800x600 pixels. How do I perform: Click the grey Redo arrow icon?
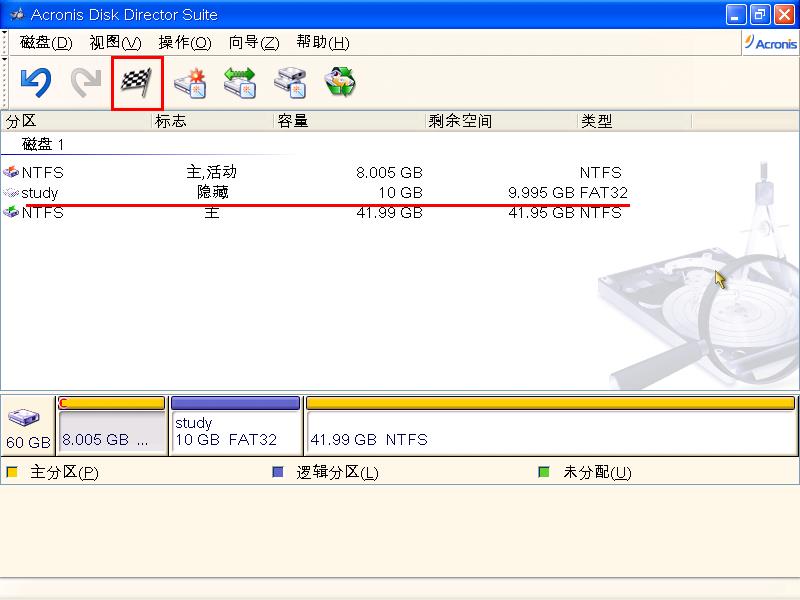(86, 82)
